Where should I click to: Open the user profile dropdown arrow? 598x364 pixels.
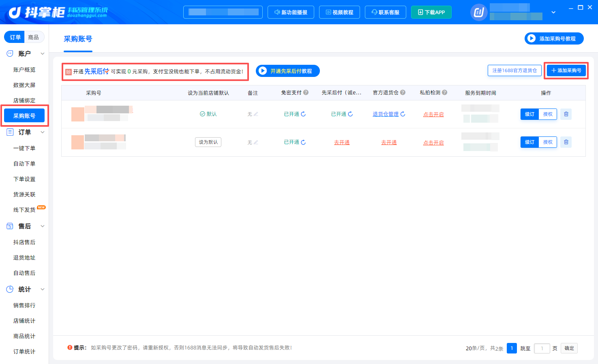[553, 13]
